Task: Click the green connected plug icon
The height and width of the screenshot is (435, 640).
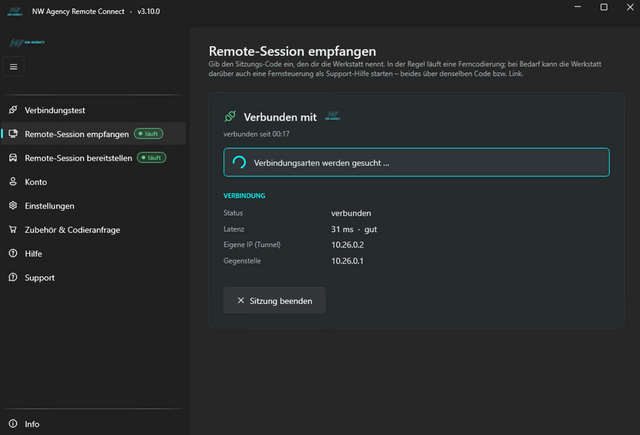Action: (230, 116)
